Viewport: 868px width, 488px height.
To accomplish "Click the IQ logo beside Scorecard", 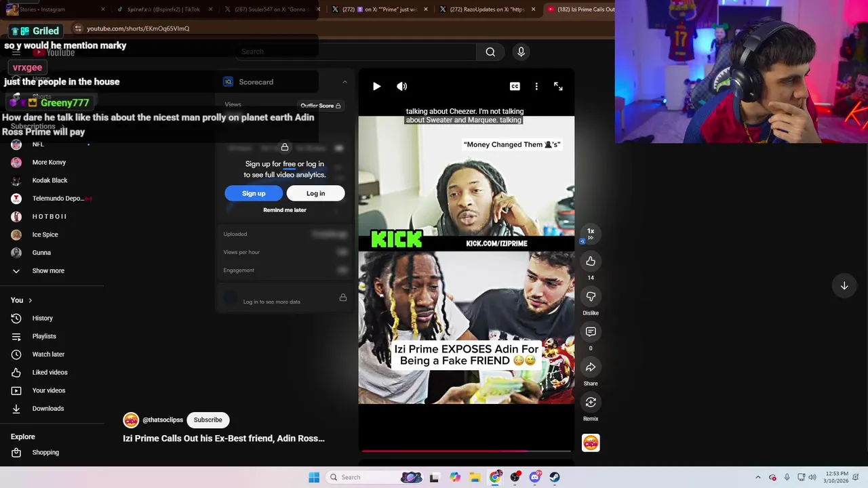I will click(x=229, y=82).
